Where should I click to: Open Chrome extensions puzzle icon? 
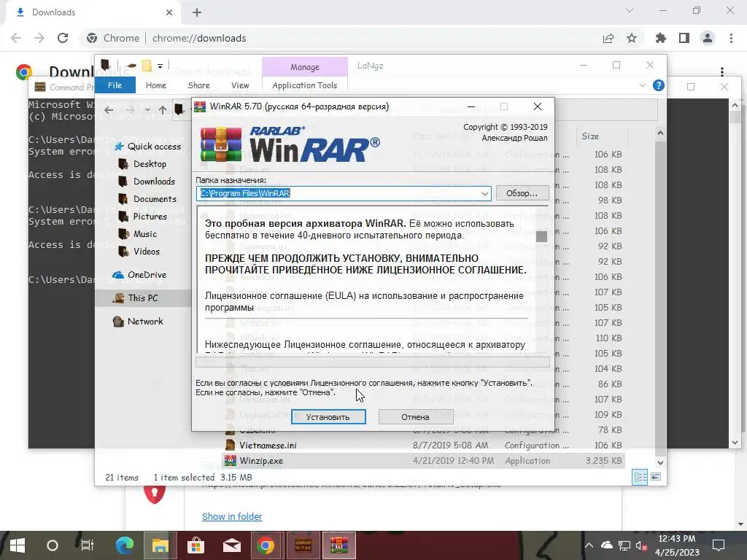[x=661, y=38]
